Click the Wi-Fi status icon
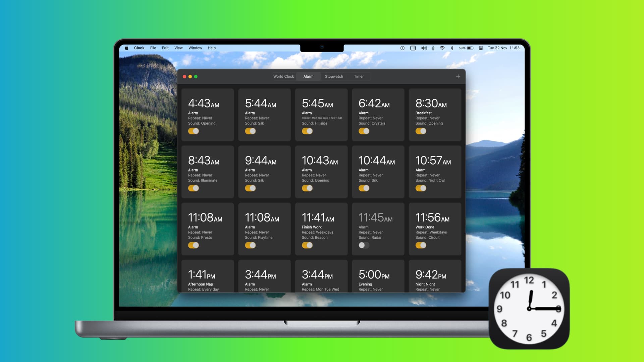This screenshot has height=362, width=644. pyautogui.click(x=443, y=48)
